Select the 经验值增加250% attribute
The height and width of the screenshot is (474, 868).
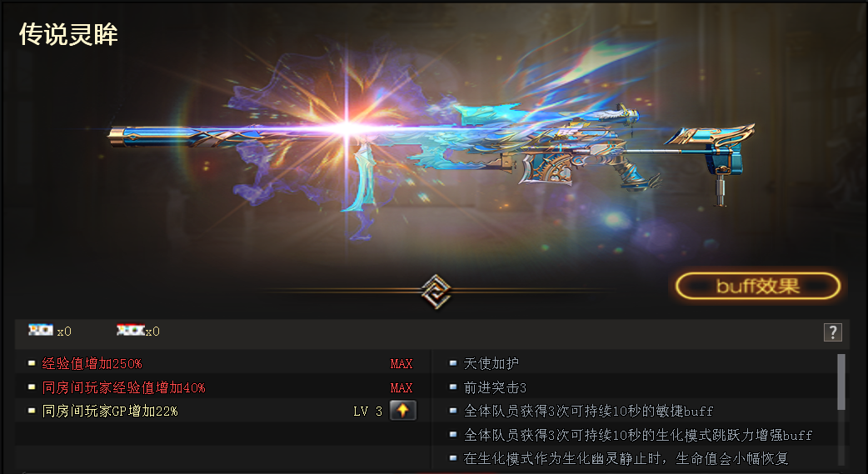(92, 363)
